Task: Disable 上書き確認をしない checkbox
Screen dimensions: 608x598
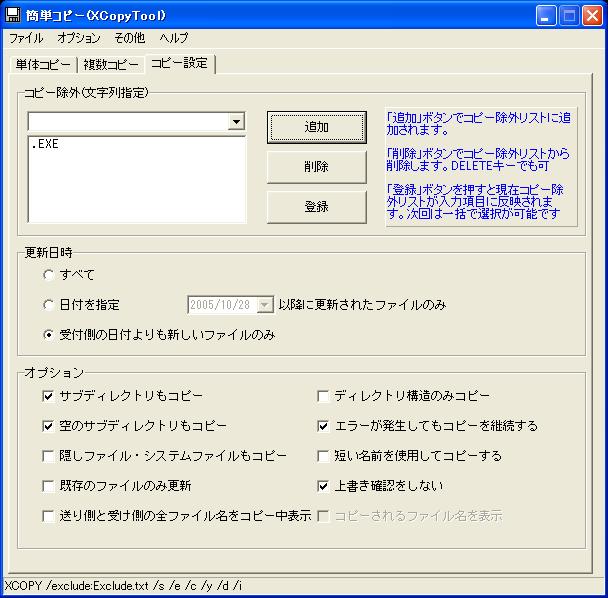Action: pyautogui.click(x=323, y=486)
